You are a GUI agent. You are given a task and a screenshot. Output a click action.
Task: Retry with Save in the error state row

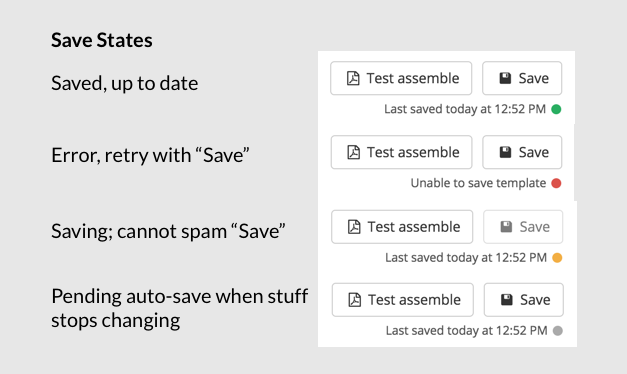[522, 152]
